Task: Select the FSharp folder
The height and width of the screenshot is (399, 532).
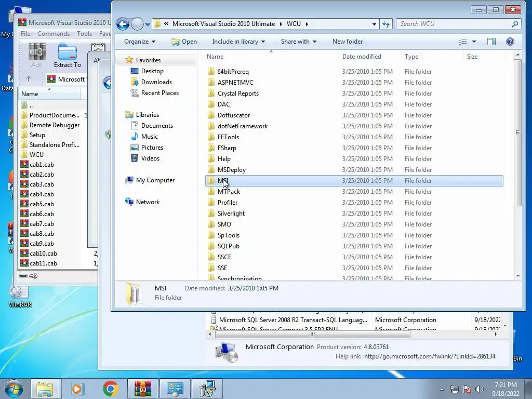Action: tap(227, 148)
